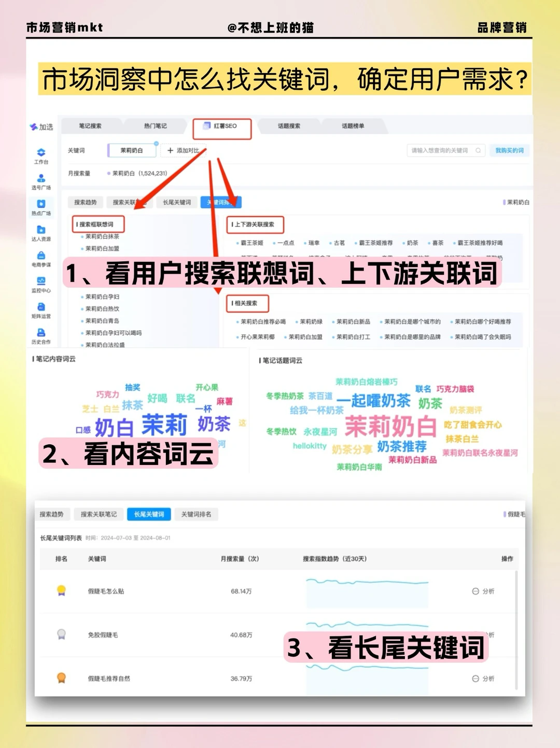The width and height of the screenshot is (560, 748).
Task: Click the plus icon beside 添加对比
Action: pyautogui.click(x=170, y=150)
